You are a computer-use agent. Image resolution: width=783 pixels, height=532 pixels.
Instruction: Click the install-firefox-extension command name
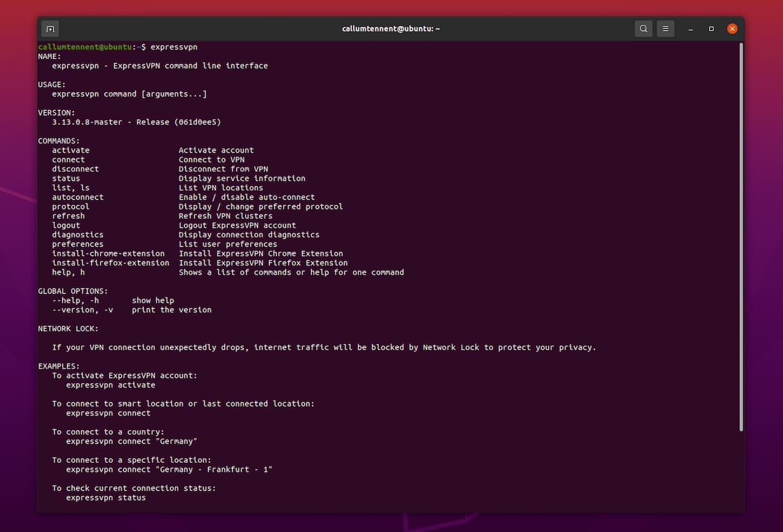click(x=111, y=263)
